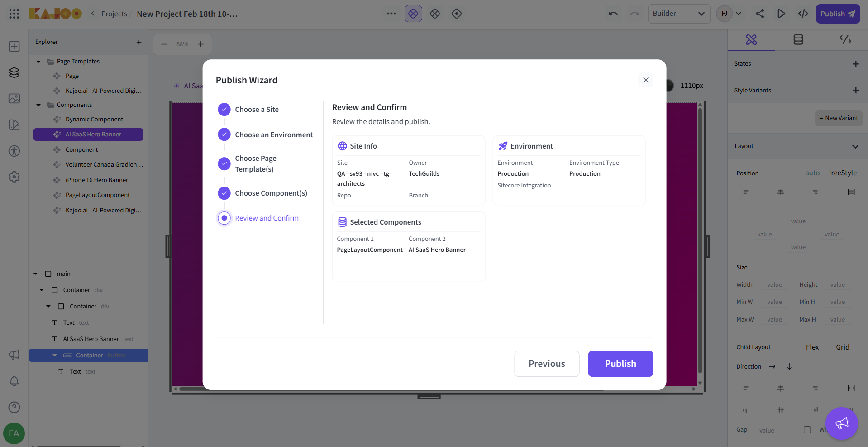This screenshot has width=868, height=447.
Task: Switch to the code properties tab
Action: click(845, 40)
